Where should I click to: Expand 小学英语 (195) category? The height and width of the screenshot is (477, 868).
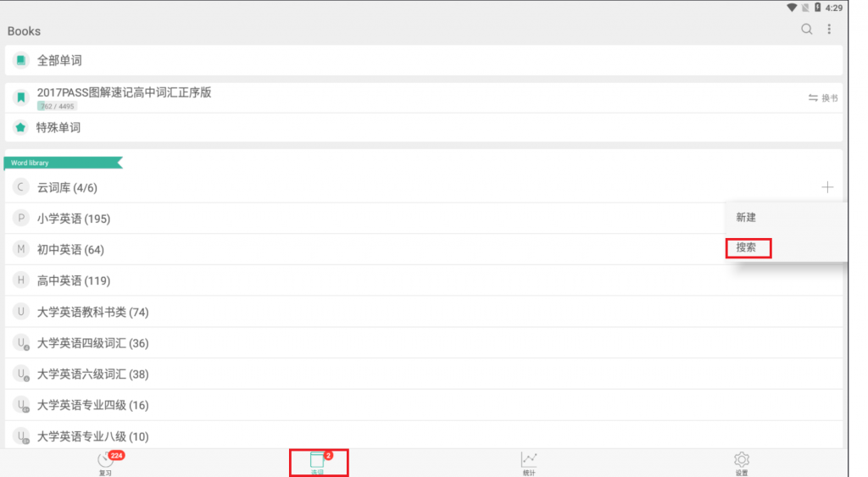365,219
